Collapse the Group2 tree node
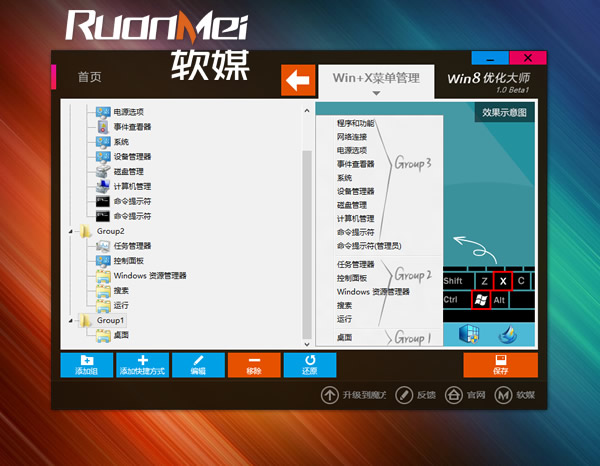Screen dimensions: 600x466 coord(71,231)
